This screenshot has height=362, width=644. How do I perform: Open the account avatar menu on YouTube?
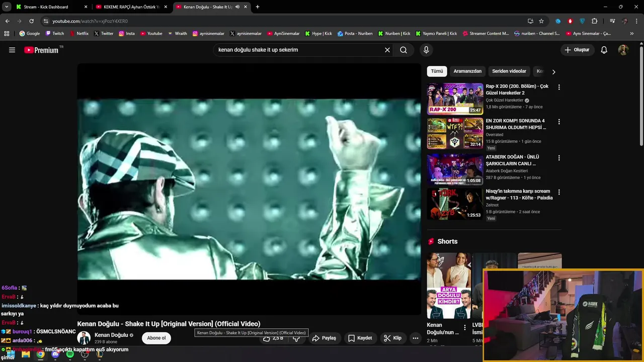[623, 50]
